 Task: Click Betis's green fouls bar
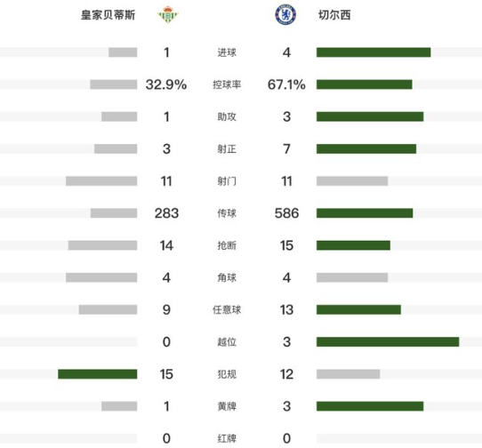[98, 374]
